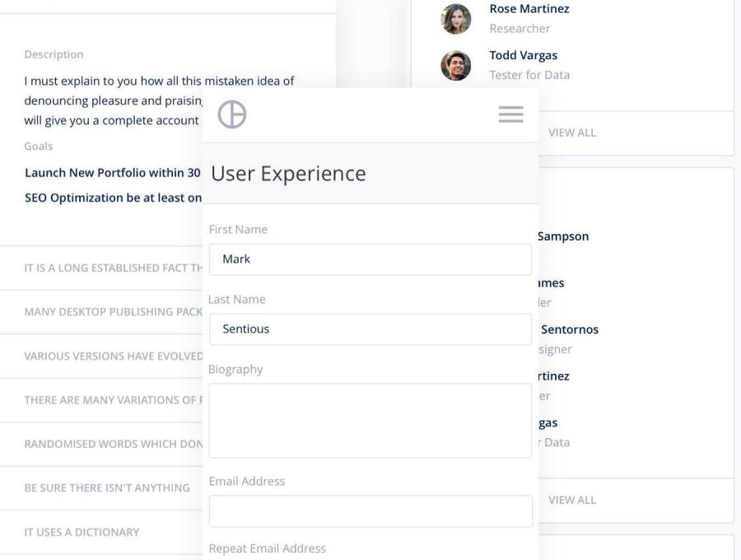Click the lower VIEW ALL link
The image size is (741, 560).
(572, 500)
